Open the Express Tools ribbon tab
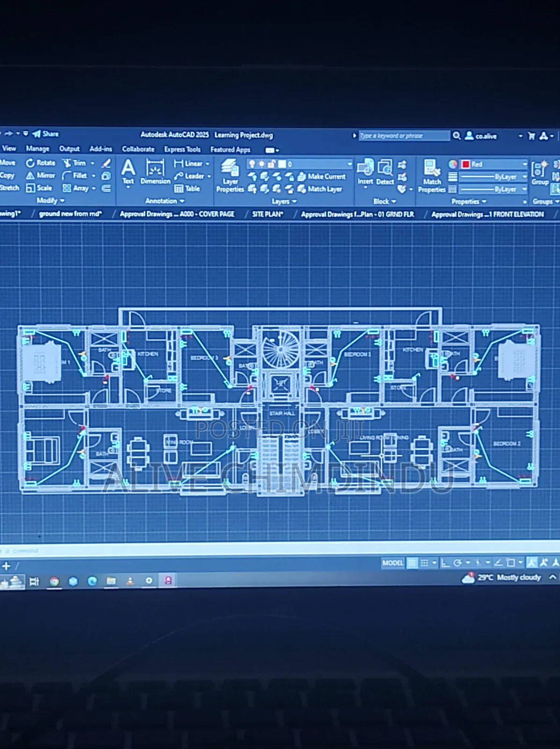This screenshot has width=560, height=749. tap(182, 149)
